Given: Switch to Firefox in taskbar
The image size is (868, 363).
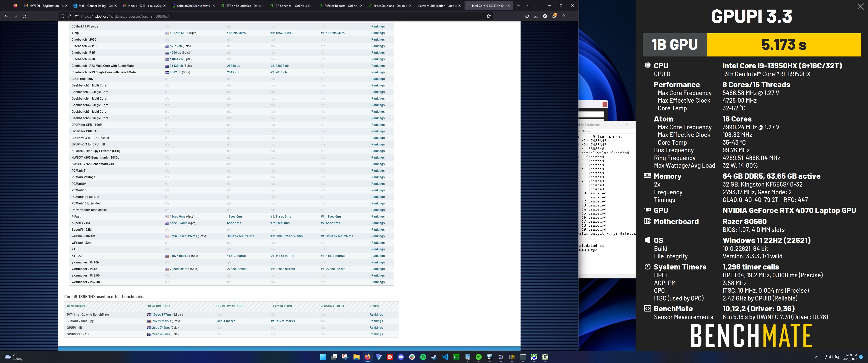Looking at the screenshot, I should click(x=368, y=357).
